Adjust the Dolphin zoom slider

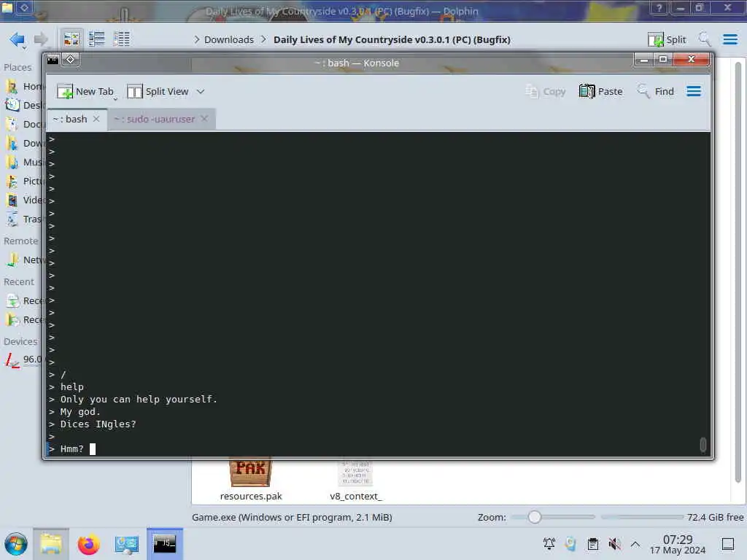(535, 517)
